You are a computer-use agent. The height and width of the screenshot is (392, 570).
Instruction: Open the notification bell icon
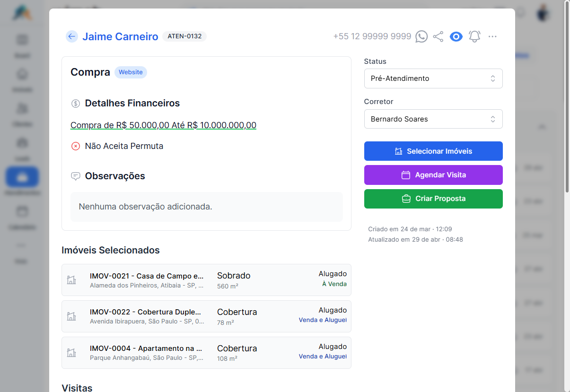[x=474, y=36]
